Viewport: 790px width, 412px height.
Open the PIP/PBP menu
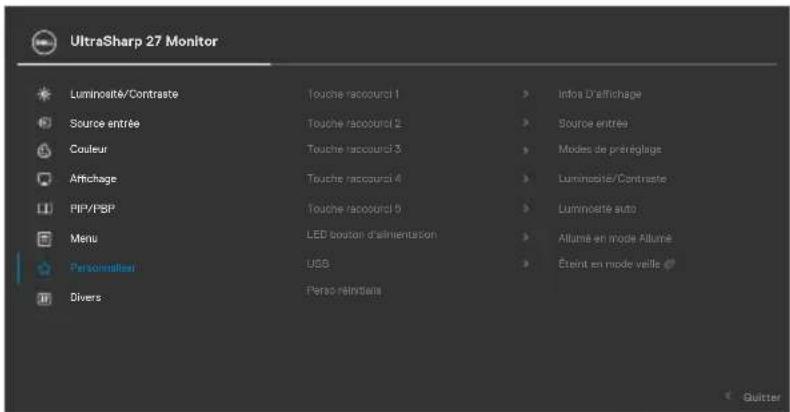pos(93,209)
